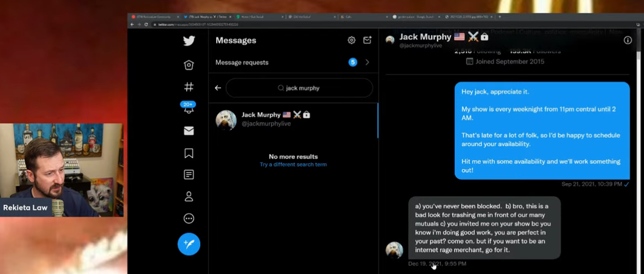Expand Message requests chevron arrow

pyautogui.click(x=367, y=63)
